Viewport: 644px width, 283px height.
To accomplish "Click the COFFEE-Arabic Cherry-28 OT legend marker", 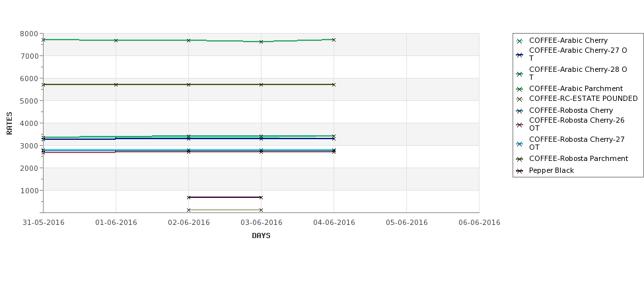I will click(x=520, y=75).
